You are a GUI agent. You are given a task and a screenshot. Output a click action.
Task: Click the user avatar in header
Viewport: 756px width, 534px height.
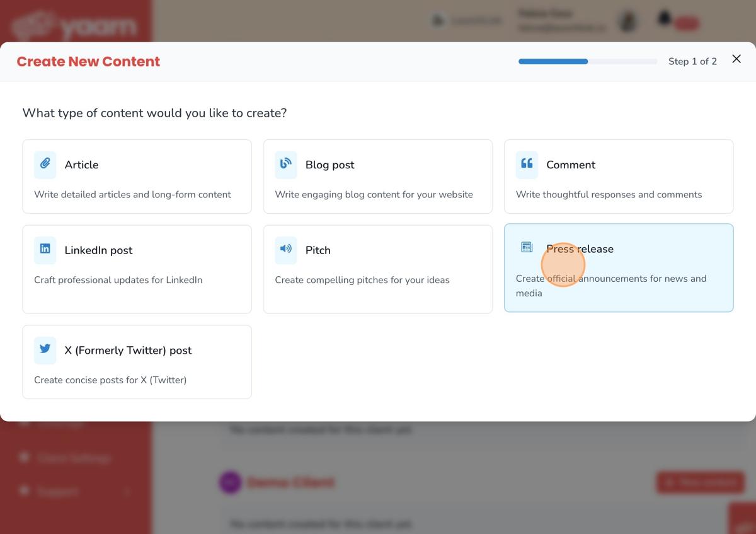[x=627, y=21]
